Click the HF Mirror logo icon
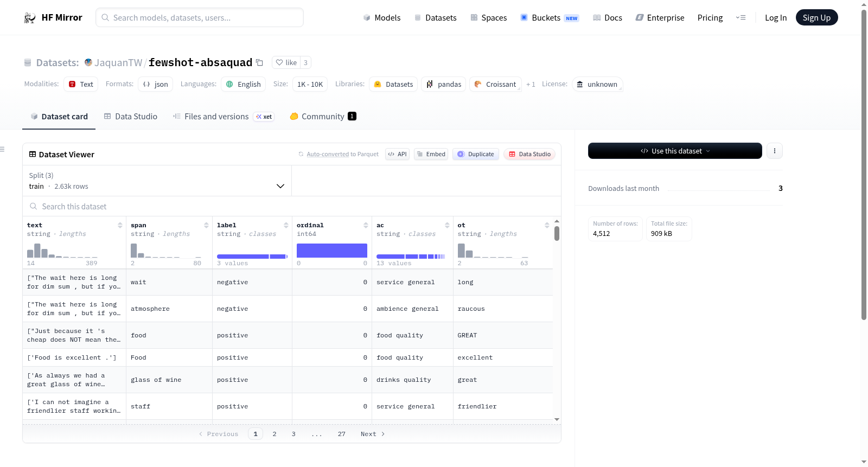Image resolution: width=868 pixels, height=467 pixels. coord(30,18)
